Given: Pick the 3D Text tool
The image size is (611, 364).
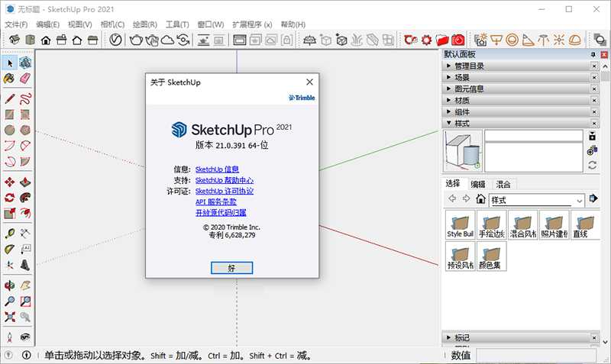Looking at the screenshot, I should tap(25, 265).
